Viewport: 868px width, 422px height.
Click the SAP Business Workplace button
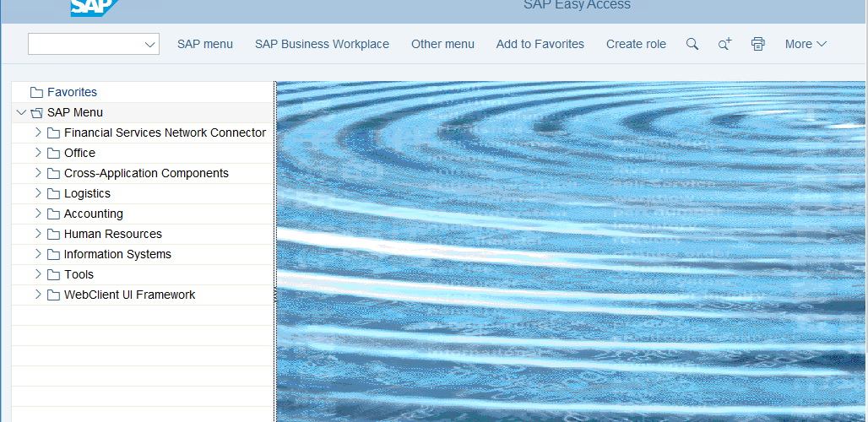[322, 44]
